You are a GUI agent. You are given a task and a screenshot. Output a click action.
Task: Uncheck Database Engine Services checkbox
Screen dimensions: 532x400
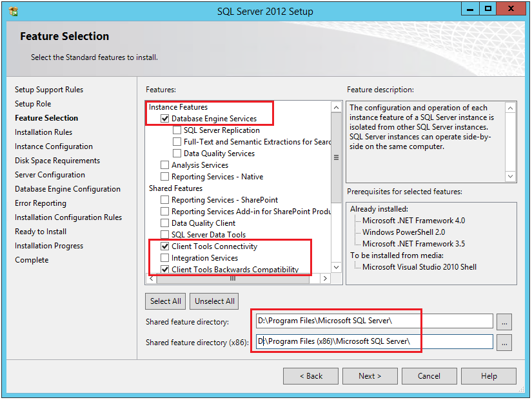(165, 119)
